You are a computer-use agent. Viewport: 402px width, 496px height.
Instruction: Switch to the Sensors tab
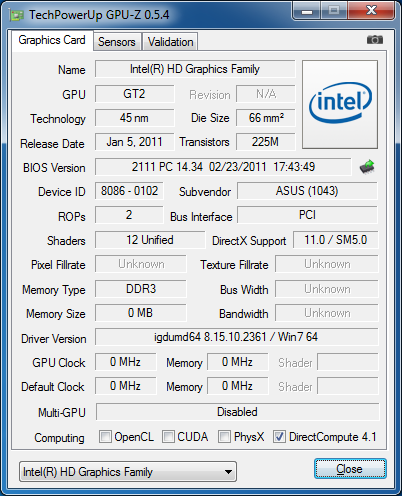pyautogui.click(x=117, y=42)
